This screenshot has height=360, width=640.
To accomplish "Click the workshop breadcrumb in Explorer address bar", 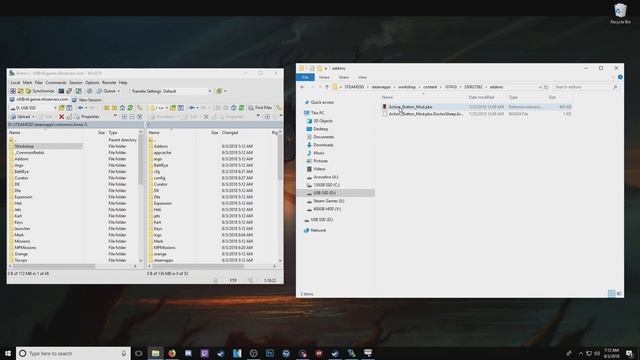I will point(407,87).
